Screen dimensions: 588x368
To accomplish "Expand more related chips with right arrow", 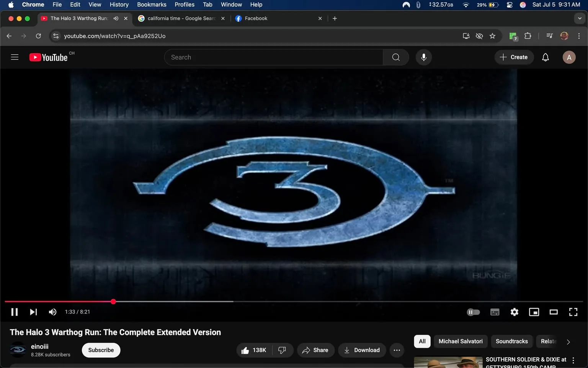I will pos(568,342).
